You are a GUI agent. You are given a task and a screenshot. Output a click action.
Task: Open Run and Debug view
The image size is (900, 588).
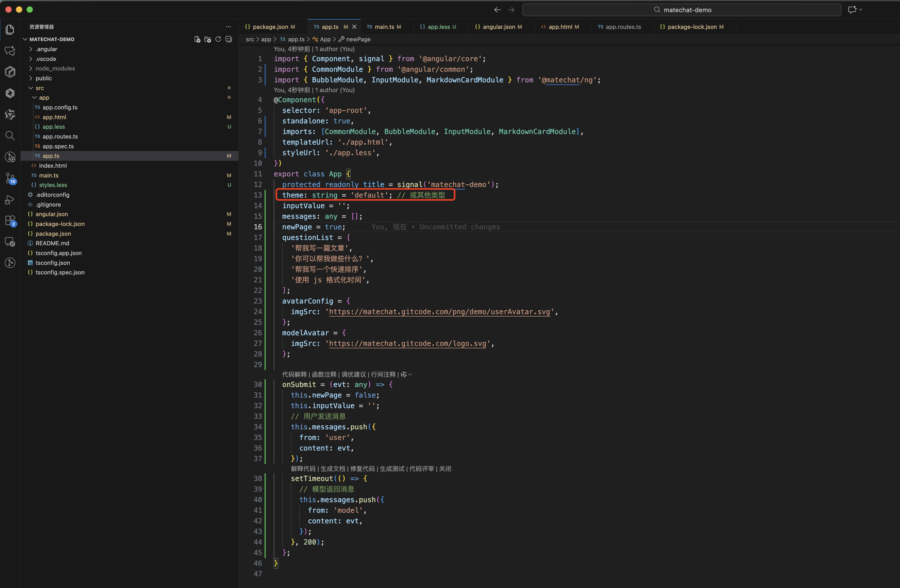point(10,199)
